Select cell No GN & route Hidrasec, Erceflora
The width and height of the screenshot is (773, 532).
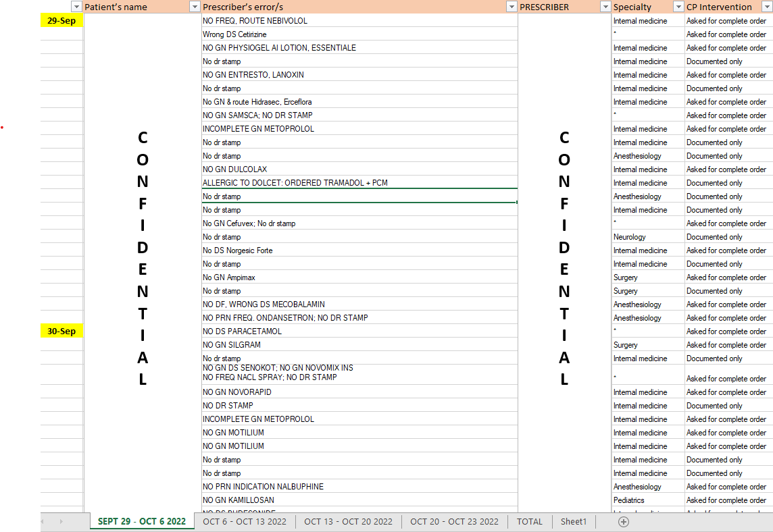359,102
